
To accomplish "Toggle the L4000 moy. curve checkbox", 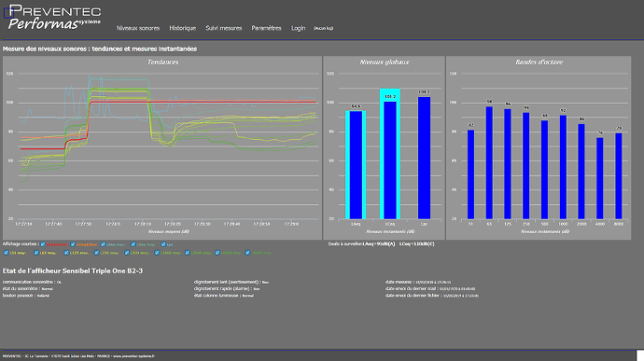I will [x=217, y=253].
